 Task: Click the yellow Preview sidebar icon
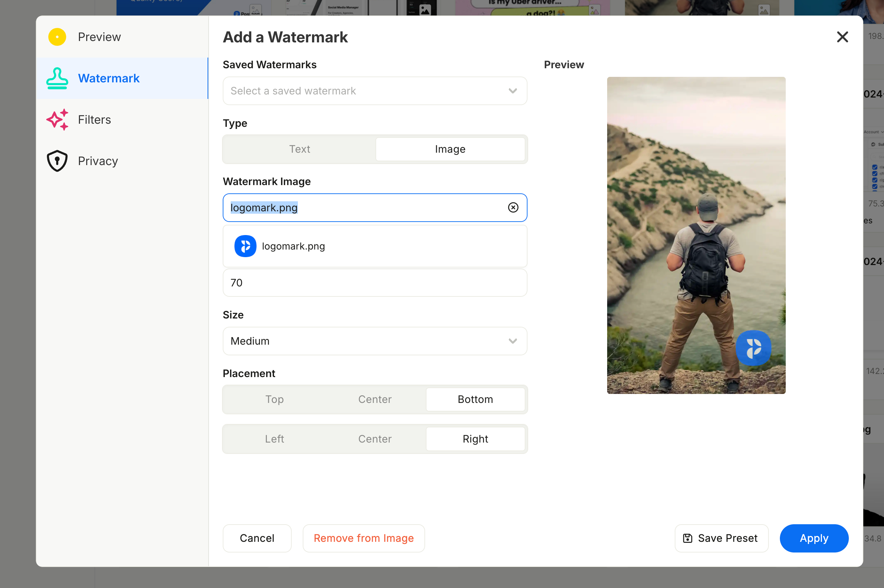coord(57,37)
